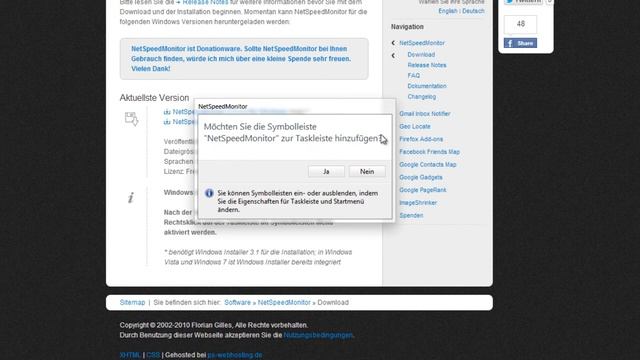The image size is (640, 360).
Task: Click the Nein button in the dialog
Action: click(x=367, y=171)
